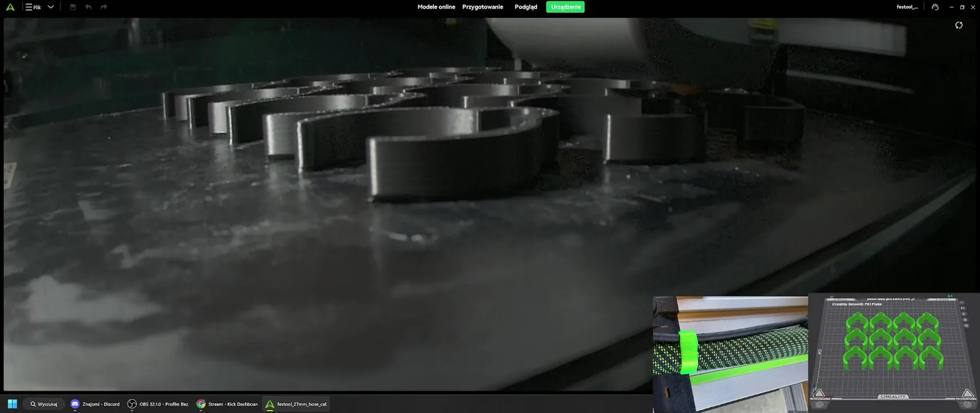The height and width of the screenshot is (413, 980).
Task: Select the green Urządzenie tab
Action: [x=565, y=7]
